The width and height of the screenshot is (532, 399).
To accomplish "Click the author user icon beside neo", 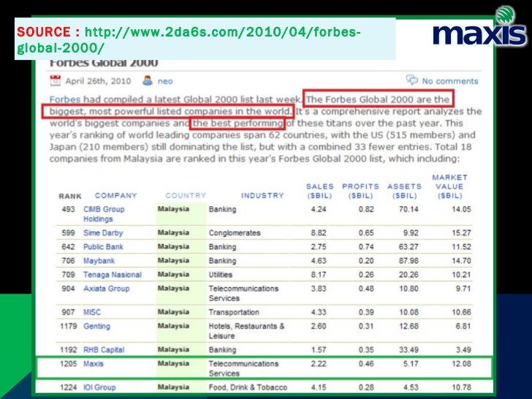I will point(148,80).
